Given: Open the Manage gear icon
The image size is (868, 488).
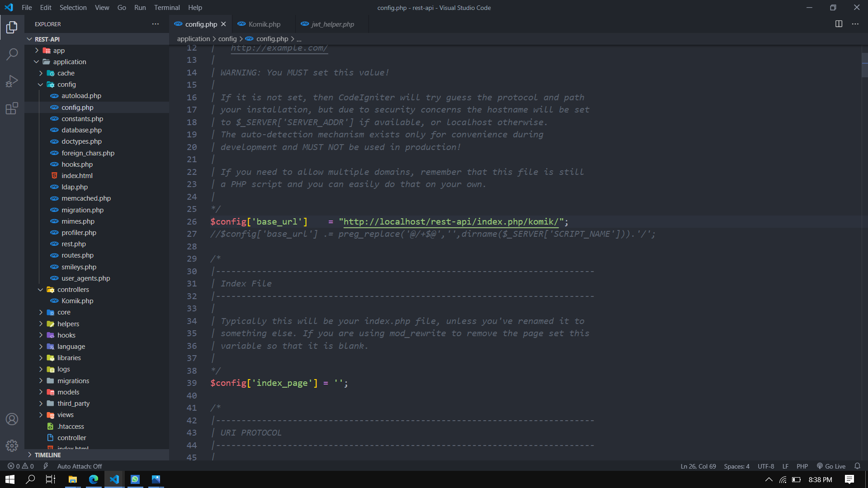Looking at the screenshot, I should point(12,446).
